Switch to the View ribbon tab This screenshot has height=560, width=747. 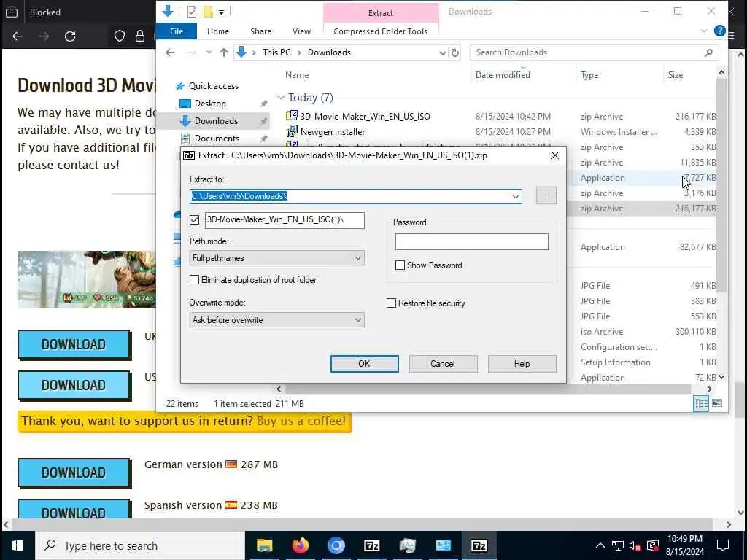[301, 31]
